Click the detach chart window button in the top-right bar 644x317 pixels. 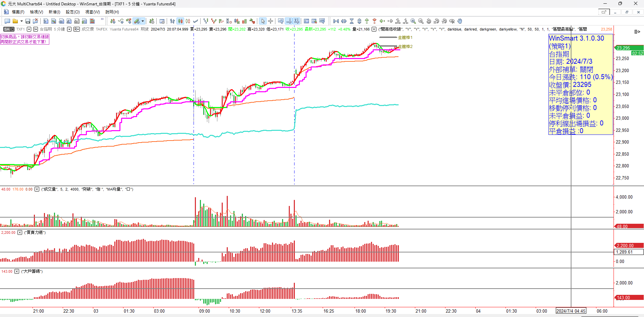604,12
